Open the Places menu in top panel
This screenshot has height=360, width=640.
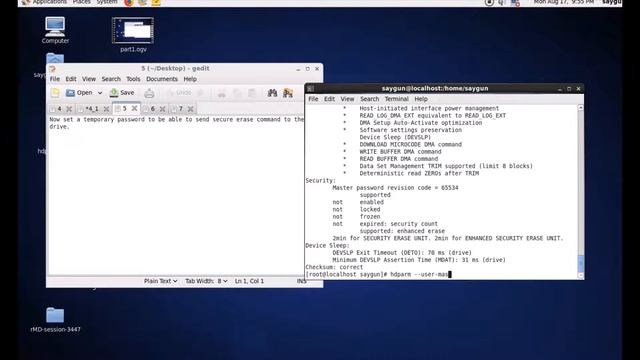(82, 2)
